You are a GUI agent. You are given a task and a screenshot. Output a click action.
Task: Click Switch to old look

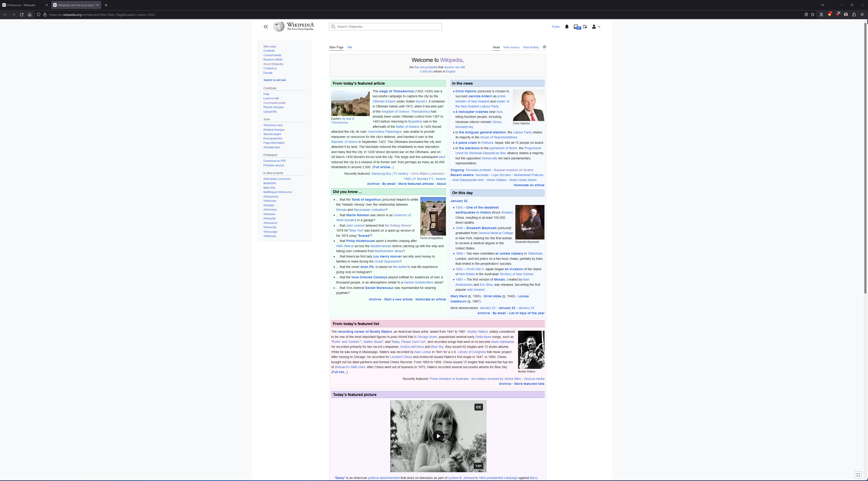click(275, 80)
